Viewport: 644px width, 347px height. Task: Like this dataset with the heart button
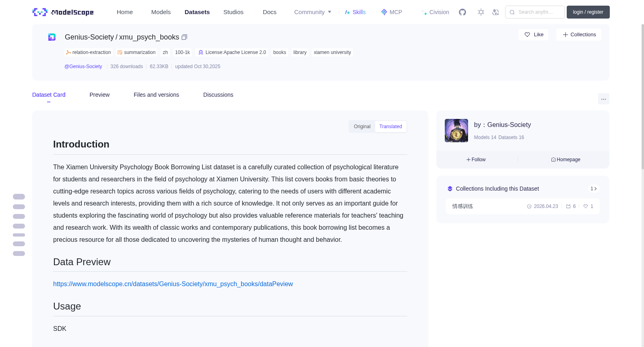coord(533,35)
